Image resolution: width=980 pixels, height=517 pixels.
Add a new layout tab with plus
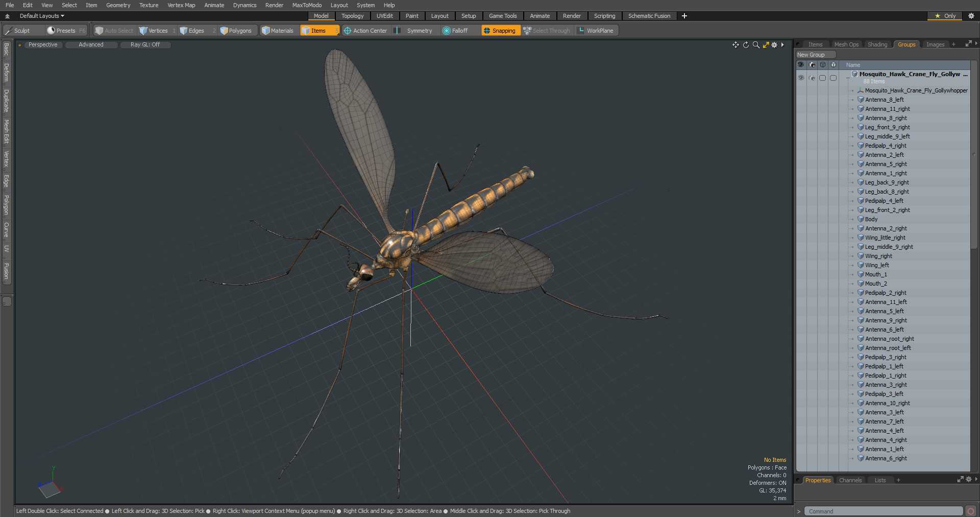tap(684, 16)
